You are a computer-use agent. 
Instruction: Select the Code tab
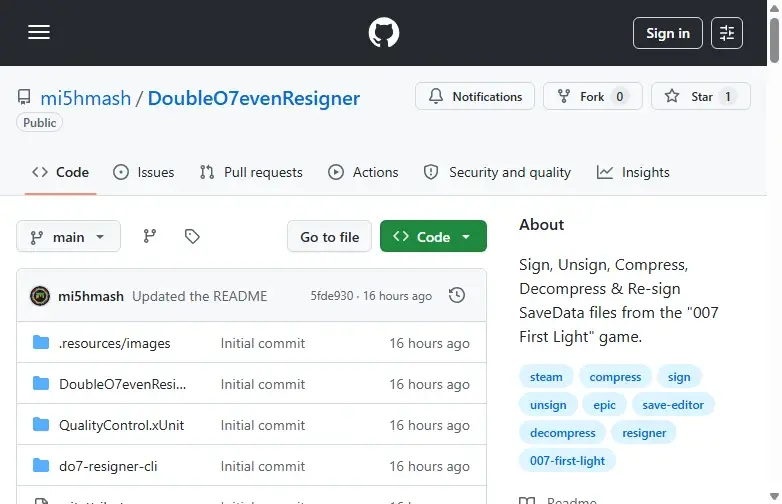pos(60,172)
